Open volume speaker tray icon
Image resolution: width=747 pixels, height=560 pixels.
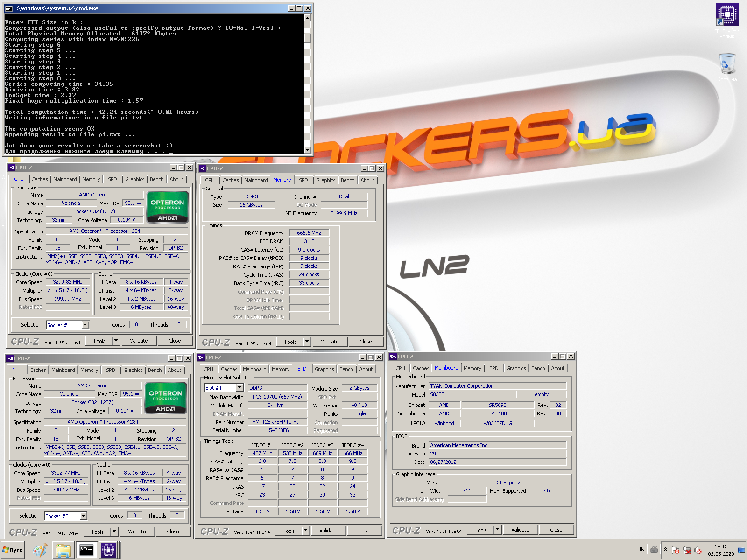pos(698,551)
